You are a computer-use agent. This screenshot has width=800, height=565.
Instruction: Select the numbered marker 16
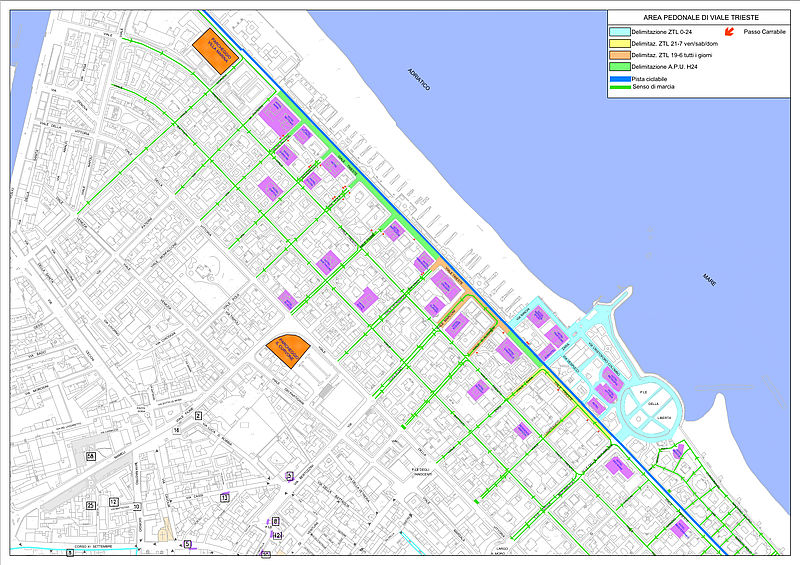[176, 429]
